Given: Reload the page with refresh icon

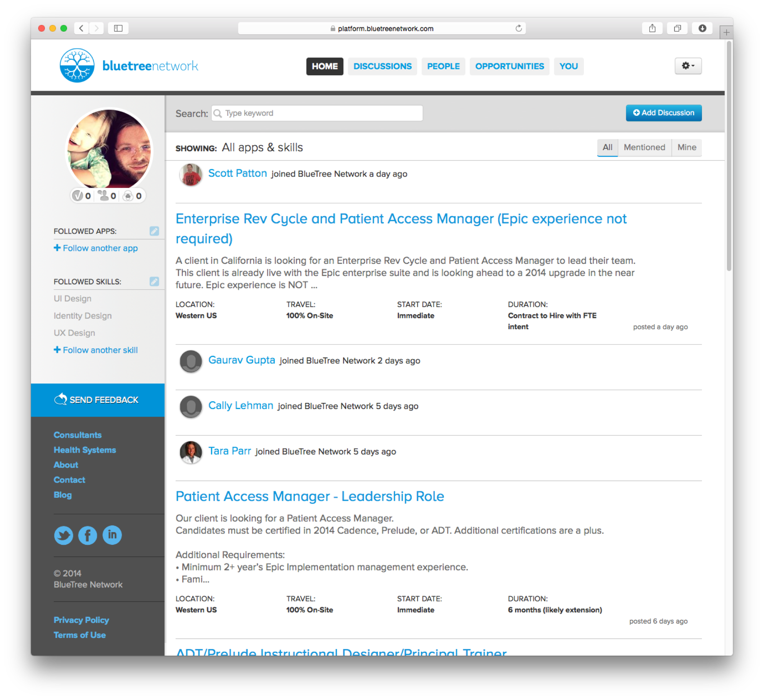Looking at the screenshot, I should (518, 28).
